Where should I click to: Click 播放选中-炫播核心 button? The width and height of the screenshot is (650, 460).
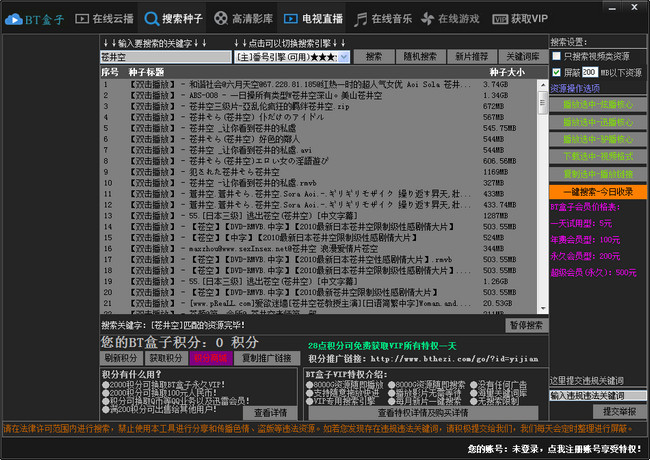click(x=598, y=104)
